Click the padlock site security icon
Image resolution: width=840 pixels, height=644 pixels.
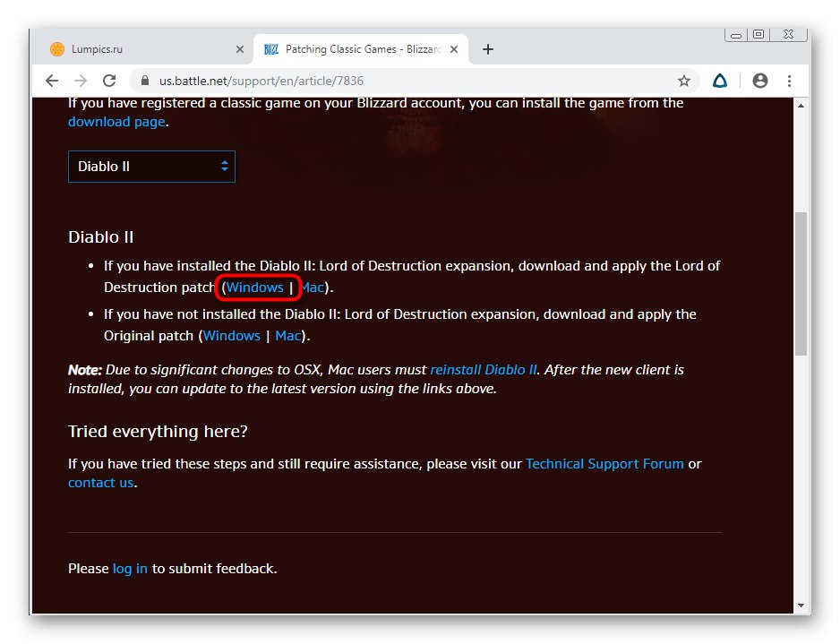click(145, 81)
